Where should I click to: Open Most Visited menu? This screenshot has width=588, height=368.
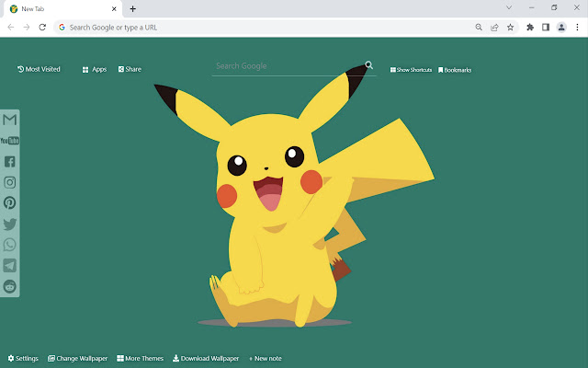39,69
